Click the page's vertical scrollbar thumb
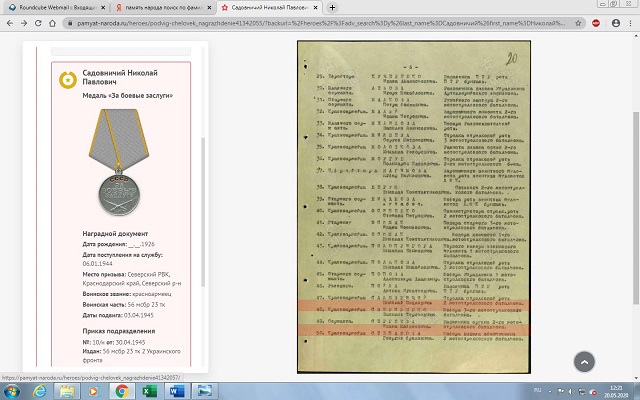The height and width of the screenshot is (400, 640). coord(636,208)
